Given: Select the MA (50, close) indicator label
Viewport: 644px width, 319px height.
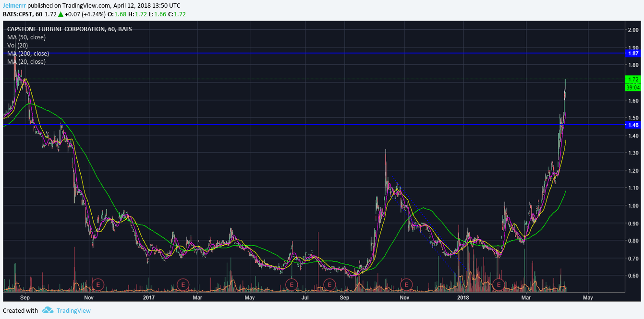Looking at the screenshot, I should tap(26, 37).
